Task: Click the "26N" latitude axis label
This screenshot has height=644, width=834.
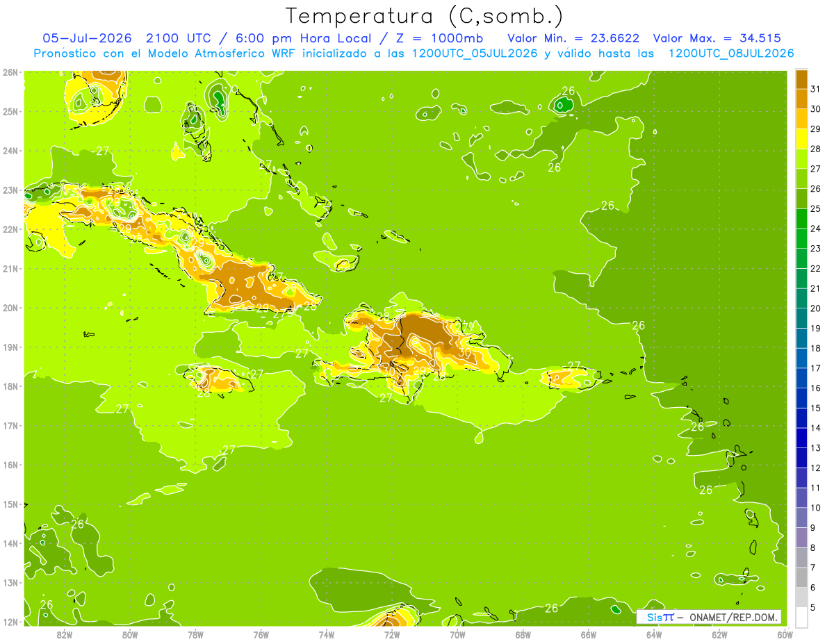Action: [10, 72]
